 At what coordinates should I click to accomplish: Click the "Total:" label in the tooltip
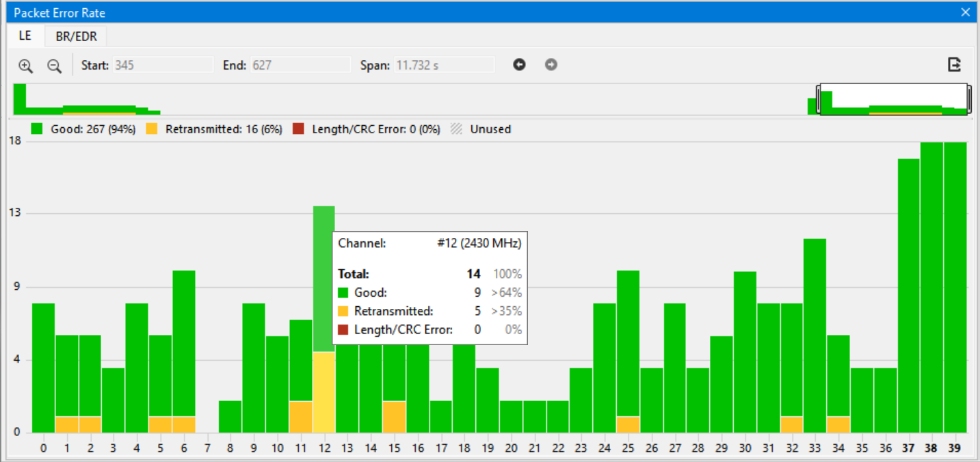pyautogui.click(x=354, y=274)
